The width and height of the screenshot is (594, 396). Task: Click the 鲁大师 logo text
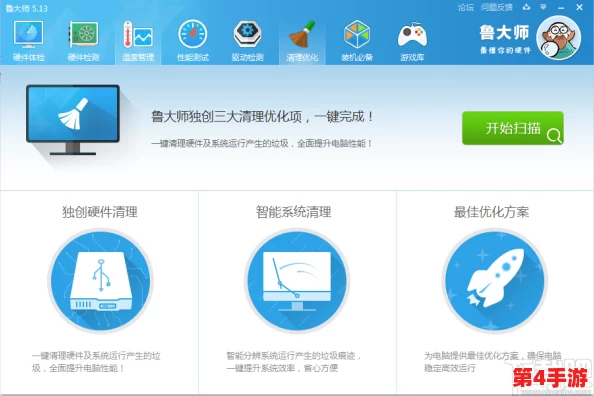click(505, 33)
